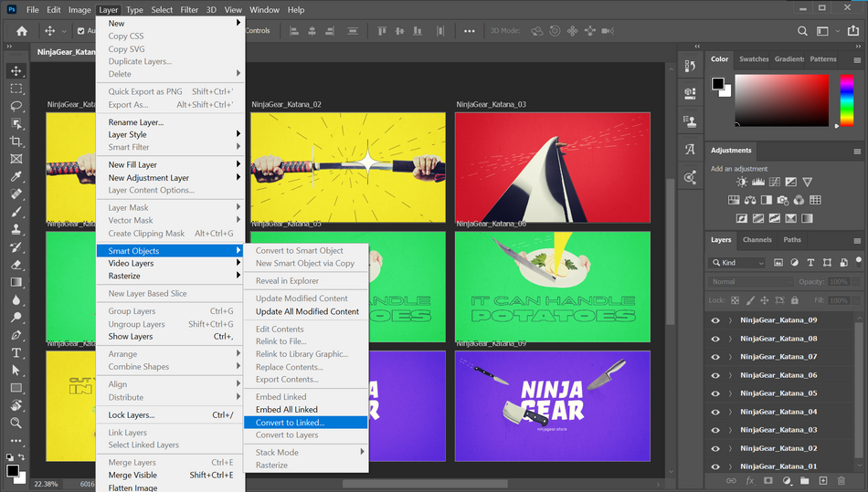Toggle visibility of NinjaGear_Katana_06 layer
This screenshot has height=492, width=868.
pos(715,375)
